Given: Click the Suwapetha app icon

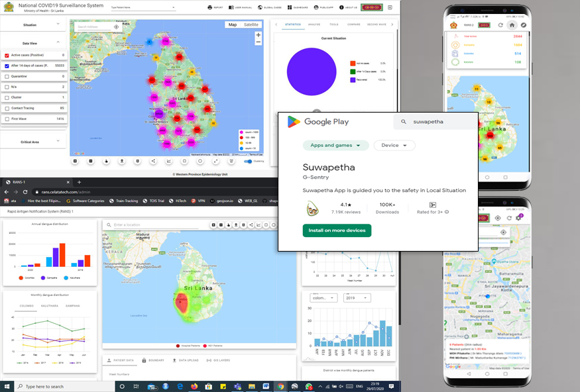Looking at the screenshot, I should pos(313,209).
